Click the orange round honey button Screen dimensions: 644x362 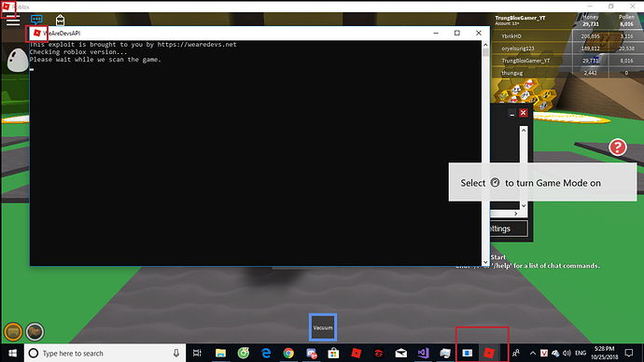(13, 331)
